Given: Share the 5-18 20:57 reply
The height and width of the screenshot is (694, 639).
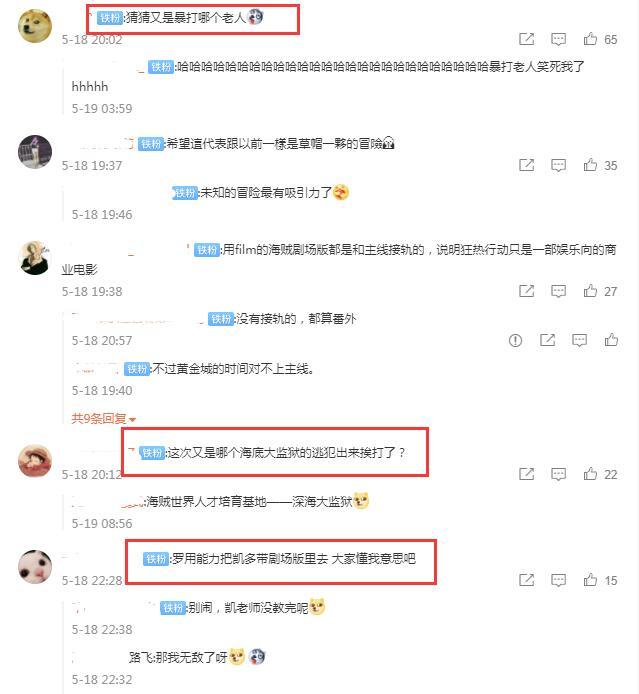Looking at the screenshot, I should pyautogui.click(x=547, y=340).
